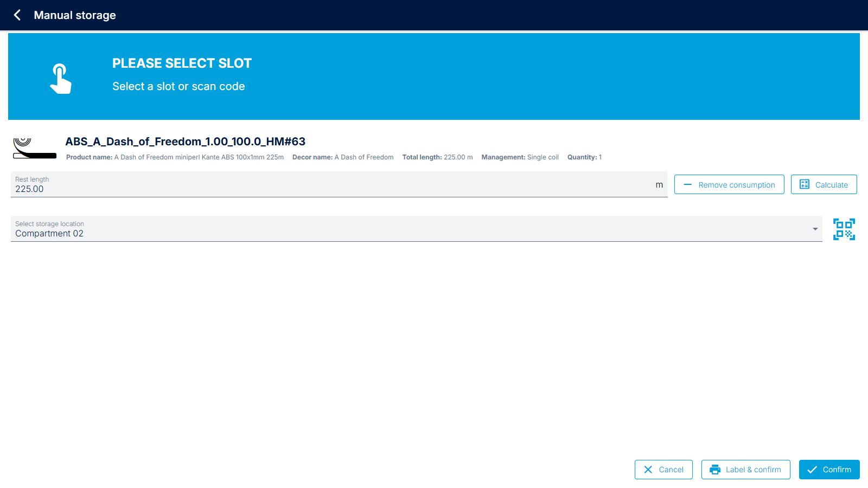Image resolution: width=868 pixels, height=488 pixels.
Task: Click the storage location dropdown arrow
Action: 815,229
